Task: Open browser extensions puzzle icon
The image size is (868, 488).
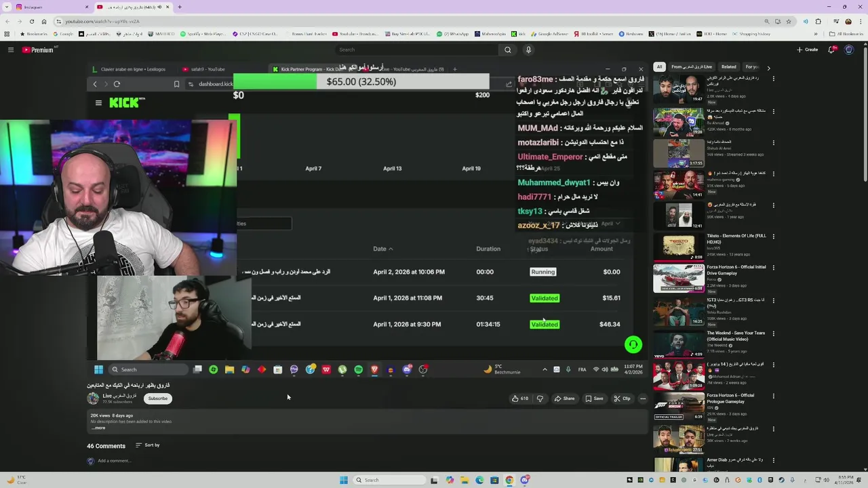Action: [818, 21]
